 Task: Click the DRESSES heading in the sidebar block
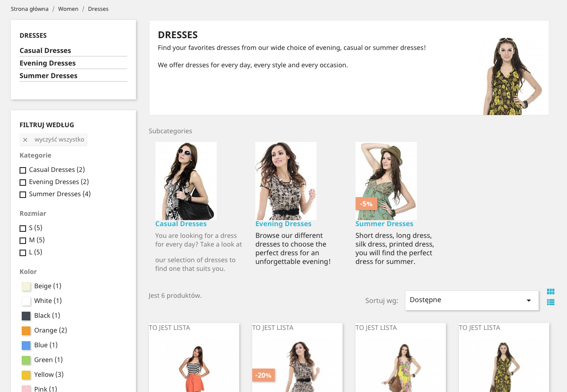coord(33,36)
